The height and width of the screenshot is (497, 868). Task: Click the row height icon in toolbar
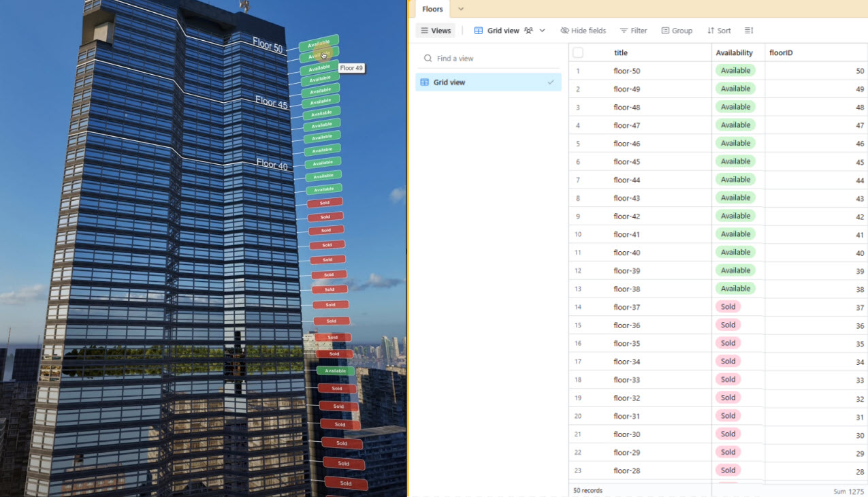tap(749, 31)
